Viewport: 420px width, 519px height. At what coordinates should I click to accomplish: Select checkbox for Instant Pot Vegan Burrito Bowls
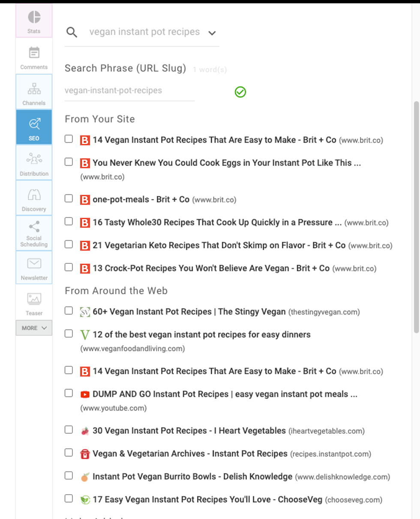[x=69, y=476]
